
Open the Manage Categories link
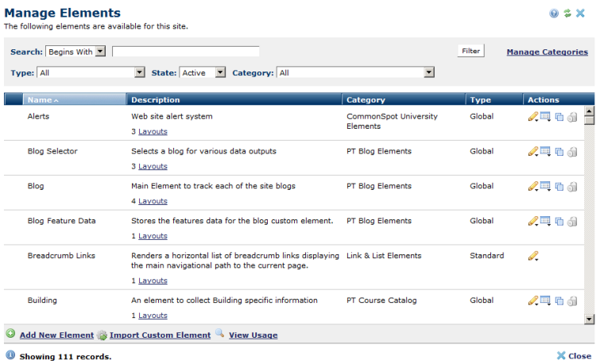[x=547, y=52]
